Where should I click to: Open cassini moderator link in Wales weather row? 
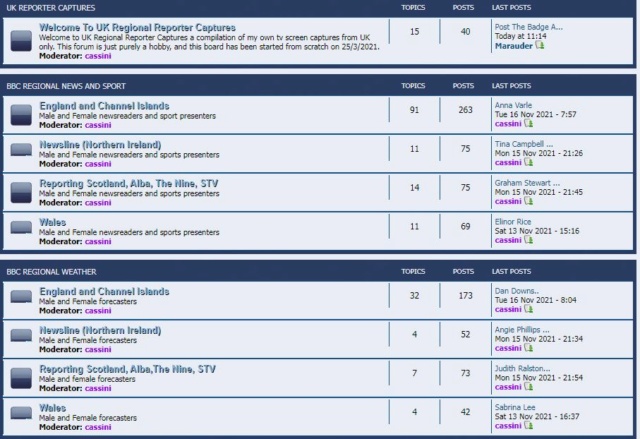98,427
